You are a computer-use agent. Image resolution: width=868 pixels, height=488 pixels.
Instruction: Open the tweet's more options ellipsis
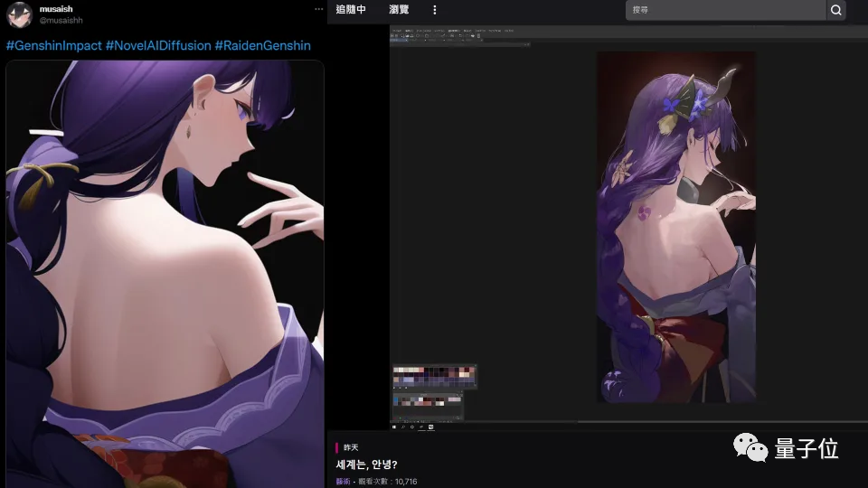pyautogui.click(x=318, y=9)
